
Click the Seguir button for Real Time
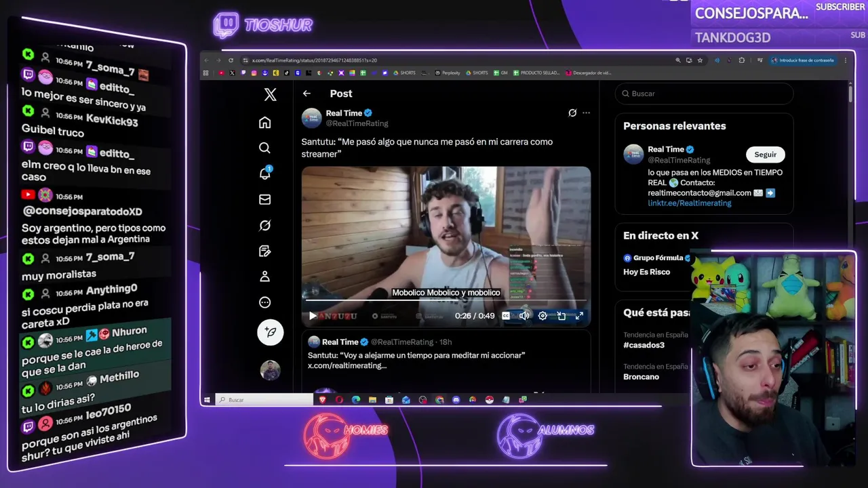[766, 155]
